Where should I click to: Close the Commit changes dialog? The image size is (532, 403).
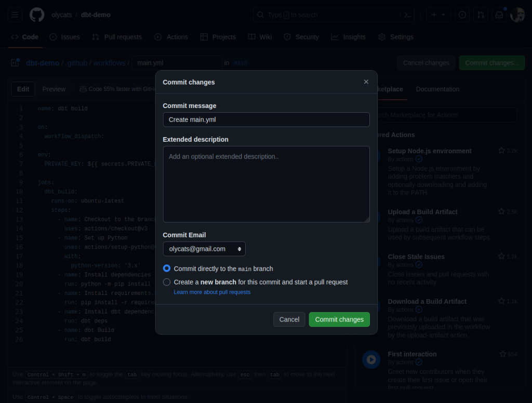[366, 82]
